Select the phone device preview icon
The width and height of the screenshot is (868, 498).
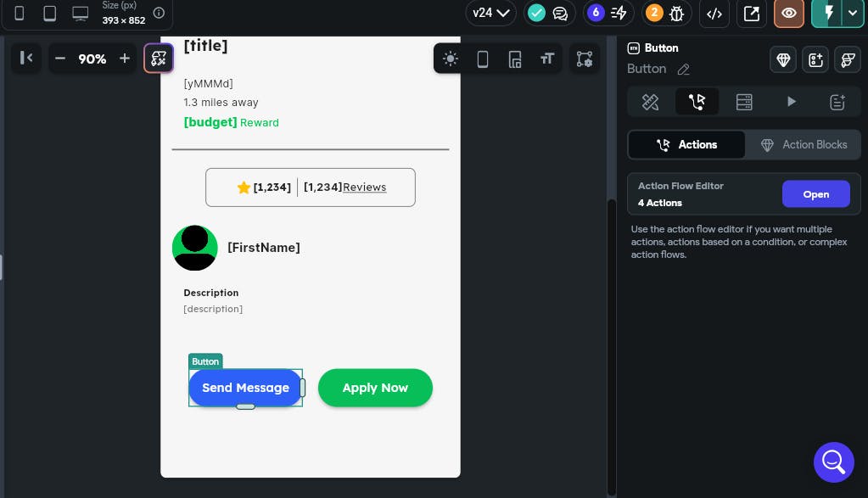coord(19,14)
